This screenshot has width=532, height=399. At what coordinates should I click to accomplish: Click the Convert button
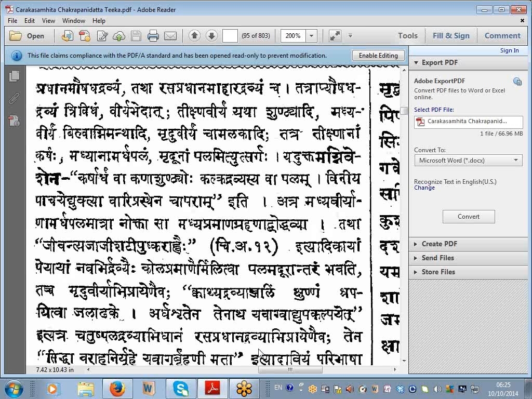tap(469, 217)
